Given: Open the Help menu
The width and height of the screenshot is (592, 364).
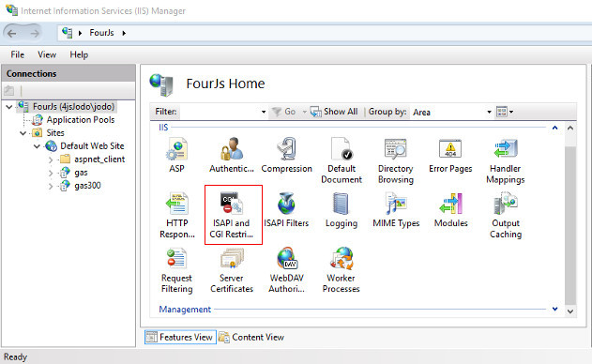Looking at the screenshot, I should pyautogui.click(x=79, y=54).
